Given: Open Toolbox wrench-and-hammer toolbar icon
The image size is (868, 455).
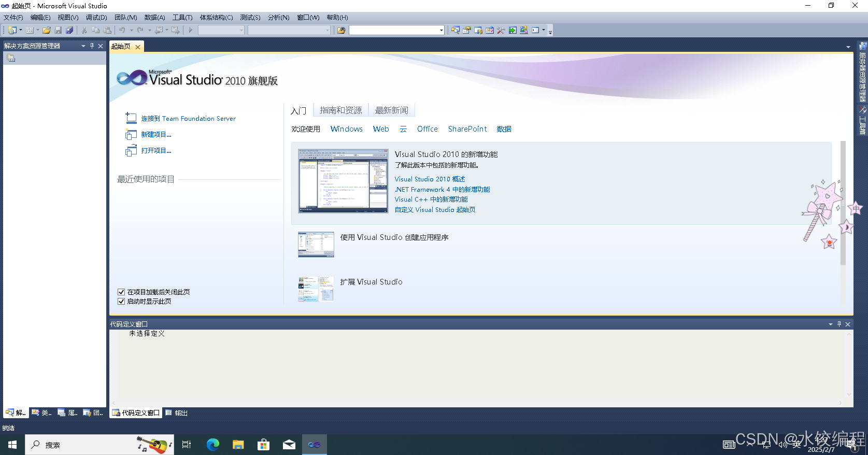Looking at the screenshot, I should 501,30.
